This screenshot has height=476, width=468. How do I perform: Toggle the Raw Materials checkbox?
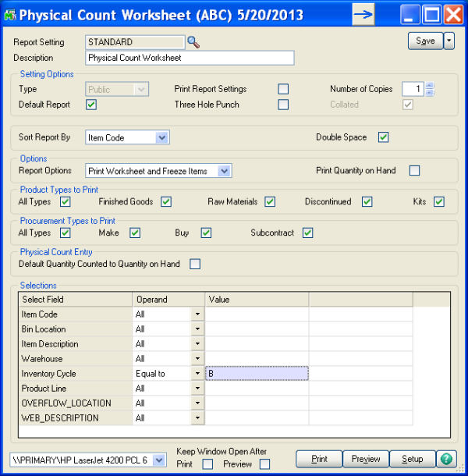tap(270, 201)
